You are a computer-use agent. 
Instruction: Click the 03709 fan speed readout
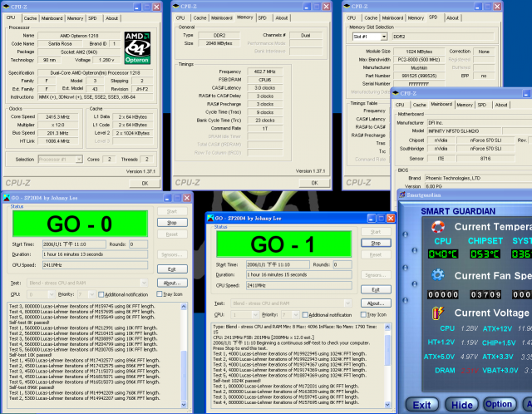485,294
